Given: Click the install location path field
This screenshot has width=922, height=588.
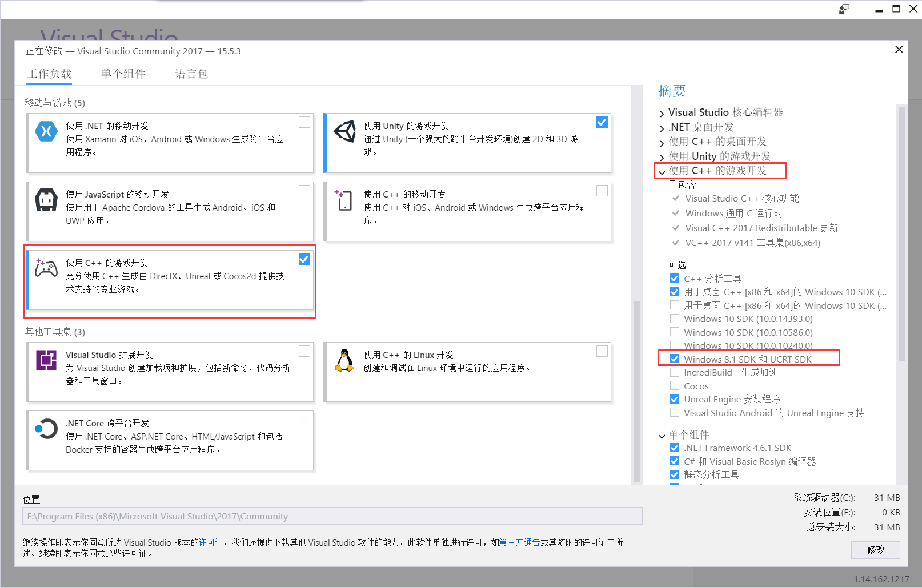Looking at the screenshot, I should [x=332, y=516].
